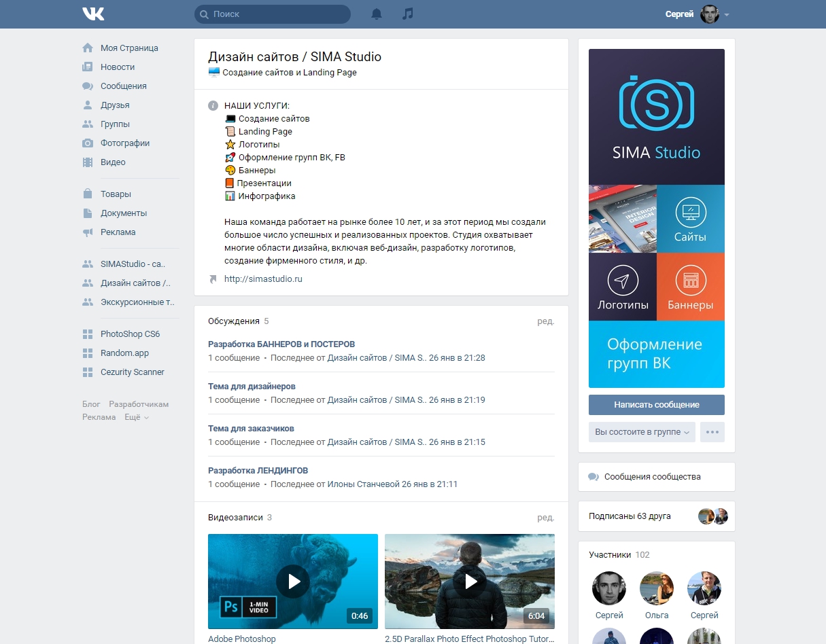Play the 2.5D Parallax 6:04 video
Screen dimensions: 826x644
[470, 582]
